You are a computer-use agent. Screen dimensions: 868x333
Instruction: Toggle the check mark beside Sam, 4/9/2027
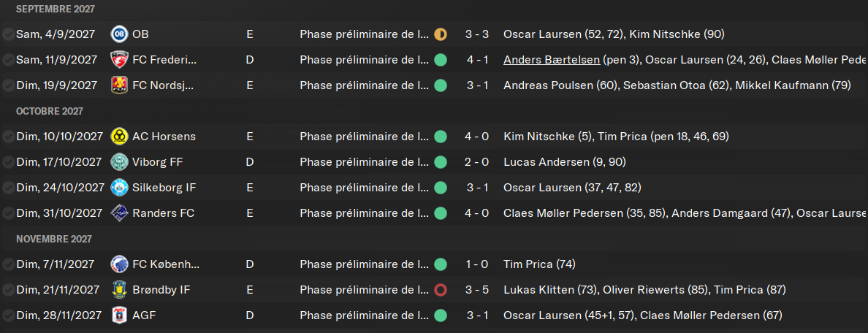(8, 34)
